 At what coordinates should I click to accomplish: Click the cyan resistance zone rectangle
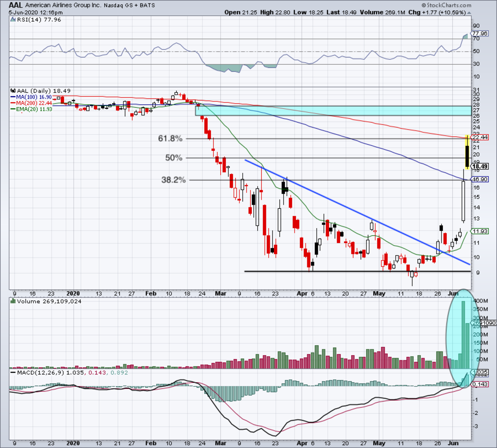click(333, 111)
